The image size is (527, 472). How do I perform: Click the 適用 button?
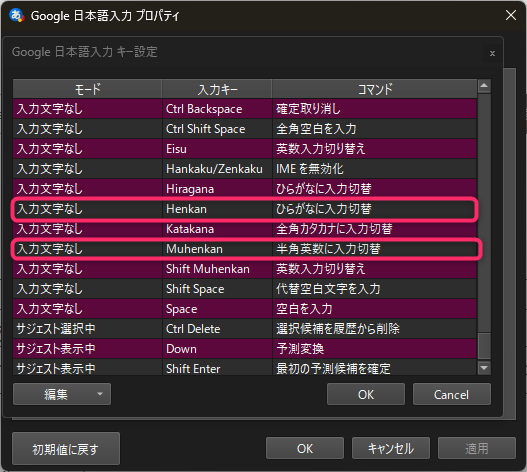point(477,448)
